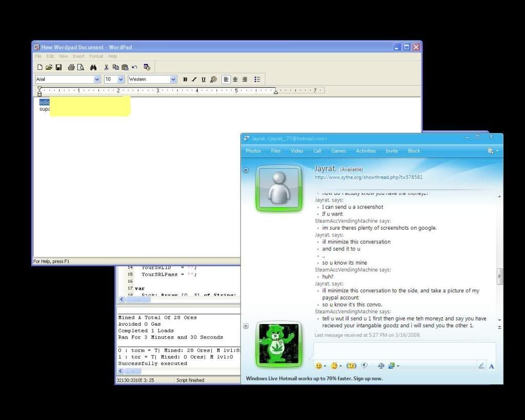This screenshot has width=525, height=420.
Task: Toggle Underline formatting in WordPad
Action: click(204, 79)
